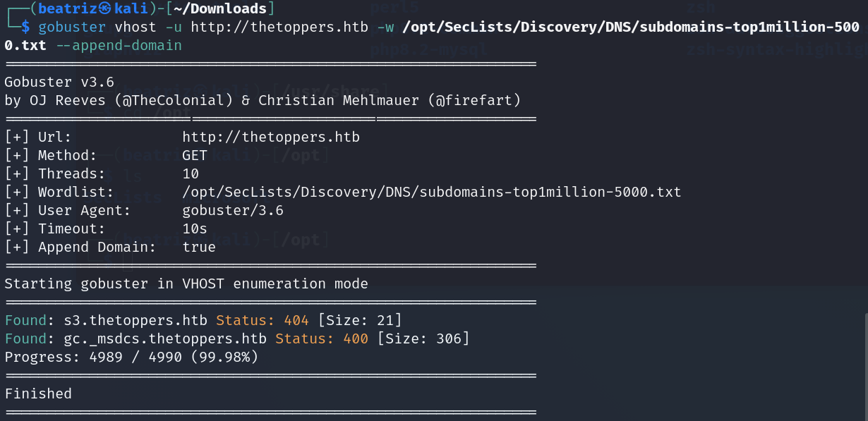868x421 pixels.
Task: Click the gobuster command word in the prompt
Action: click(72, 28)
